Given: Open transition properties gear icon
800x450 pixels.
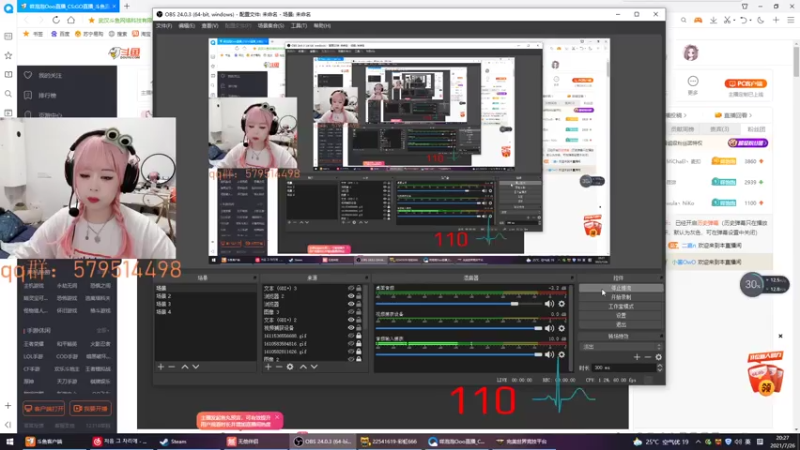Looking at the screenshot, I should 659,357.
